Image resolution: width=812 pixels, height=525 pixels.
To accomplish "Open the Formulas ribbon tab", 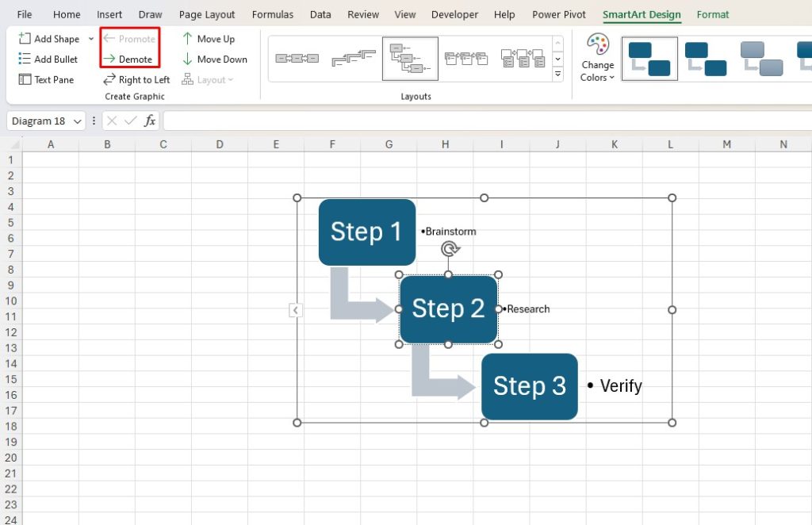I will tap(273, 13).
